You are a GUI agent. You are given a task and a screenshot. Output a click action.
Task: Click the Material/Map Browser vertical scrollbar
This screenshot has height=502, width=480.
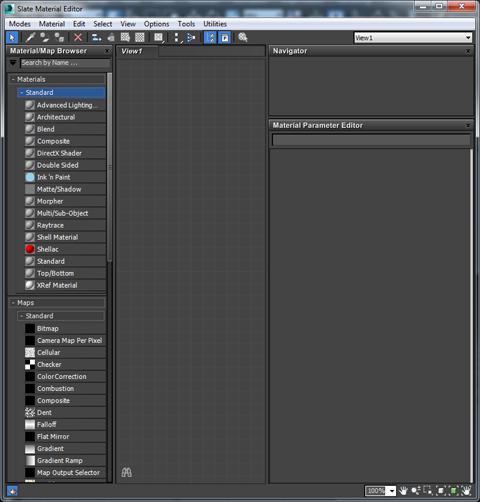pos(109,167)
